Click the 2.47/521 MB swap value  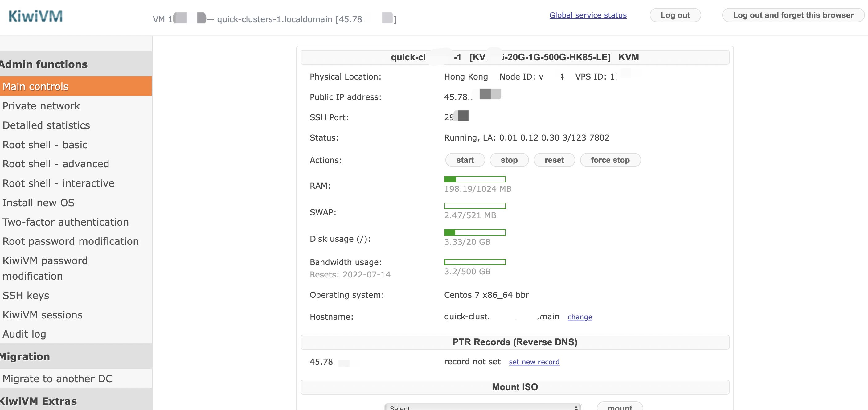[470, 215]
